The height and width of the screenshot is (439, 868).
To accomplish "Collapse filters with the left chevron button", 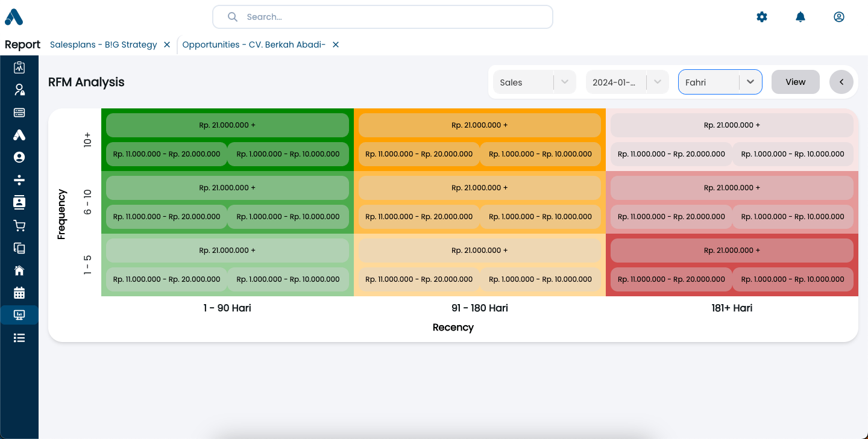I will [841, 82].
